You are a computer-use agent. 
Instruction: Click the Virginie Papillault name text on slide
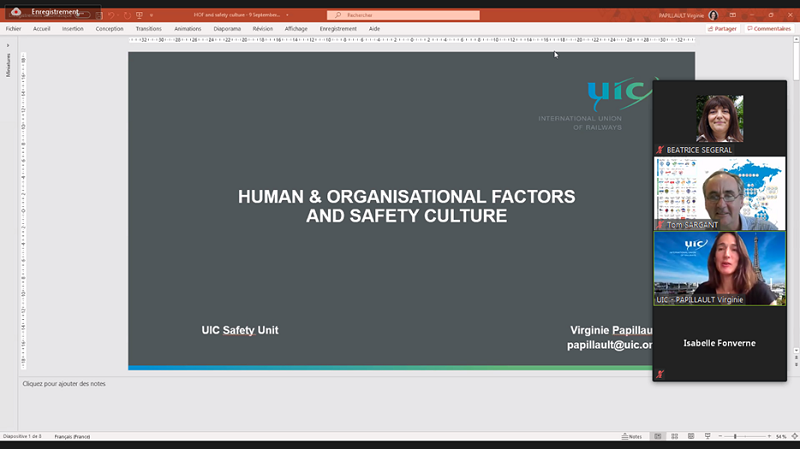pos(611,330)
